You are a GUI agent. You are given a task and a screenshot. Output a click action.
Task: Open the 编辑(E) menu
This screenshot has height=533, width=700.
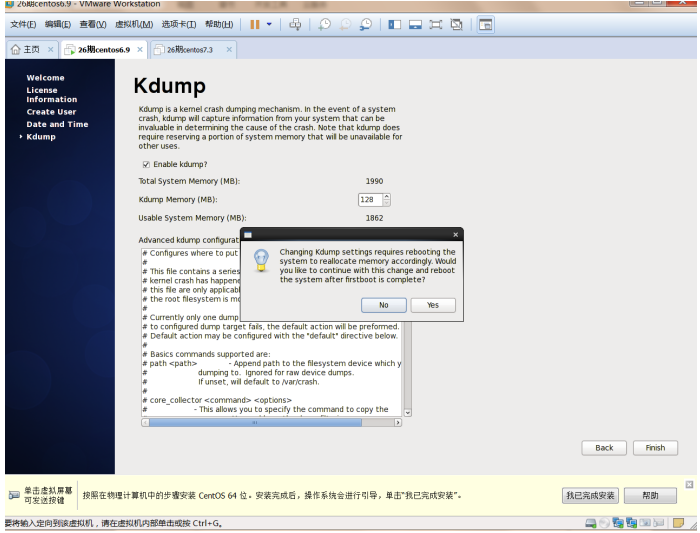coord(58,25)
